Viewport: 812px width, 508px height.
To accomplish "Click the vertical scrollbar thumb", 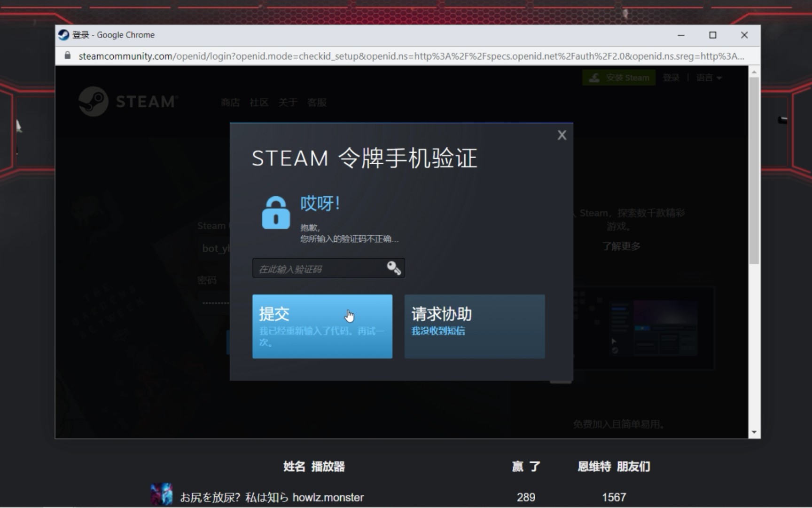I will click(754, 170).
